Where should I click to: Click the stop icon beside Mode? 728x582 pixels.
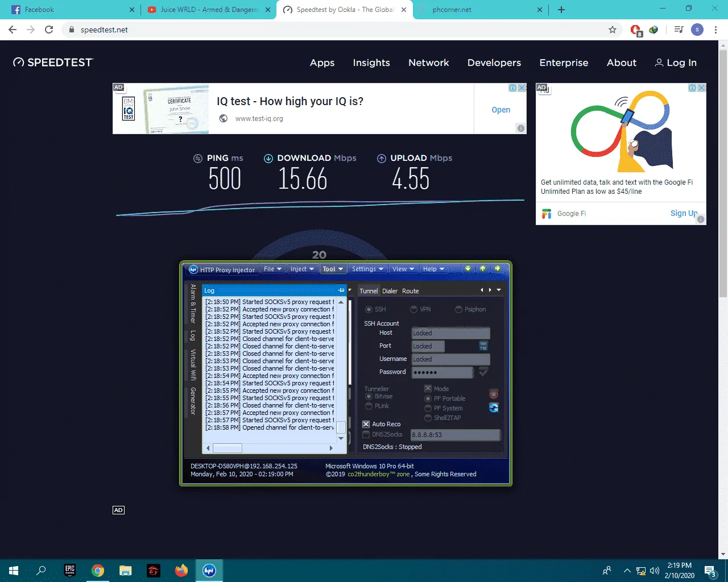pyautogui.click(x=494, y=394)
